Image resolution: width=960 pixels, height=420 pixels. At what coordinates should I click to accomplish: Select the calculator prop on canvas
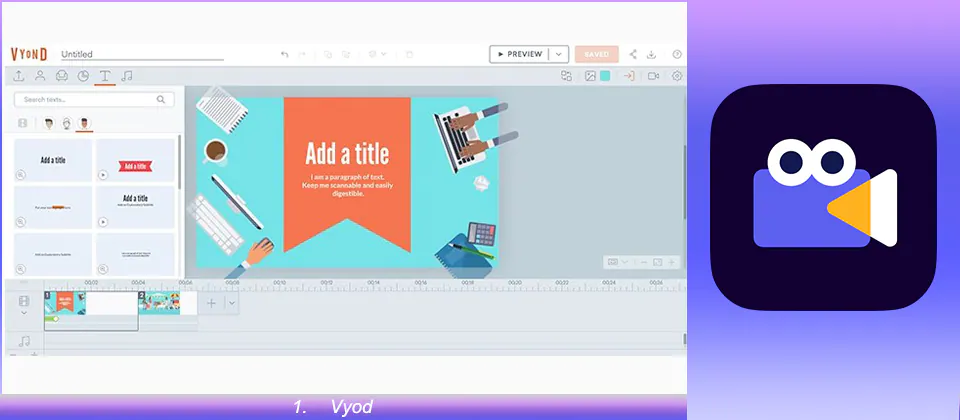482,234
